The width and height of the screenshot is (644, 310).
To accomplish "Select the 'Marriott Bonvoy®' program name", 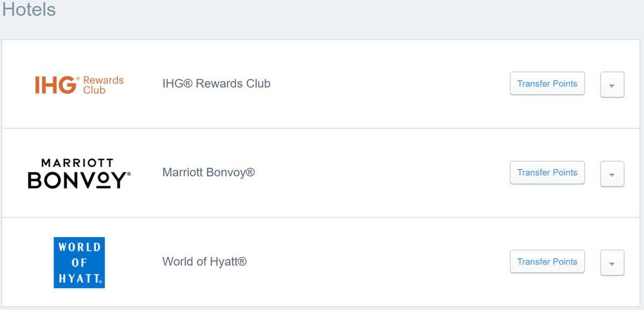I will click(x=208, y=172).
